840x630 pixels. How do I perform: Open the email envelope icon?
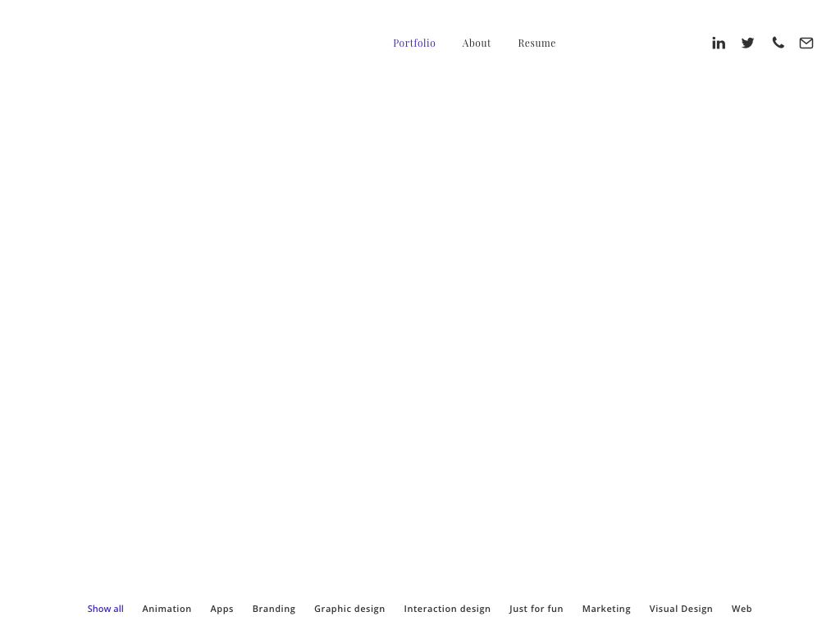point(806,43)
